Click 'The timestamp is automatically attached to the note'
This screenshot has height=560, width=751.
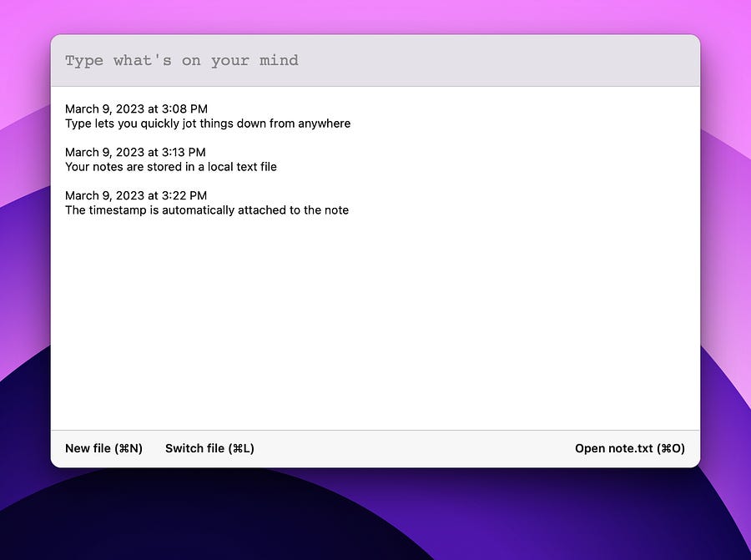(207, 210)
